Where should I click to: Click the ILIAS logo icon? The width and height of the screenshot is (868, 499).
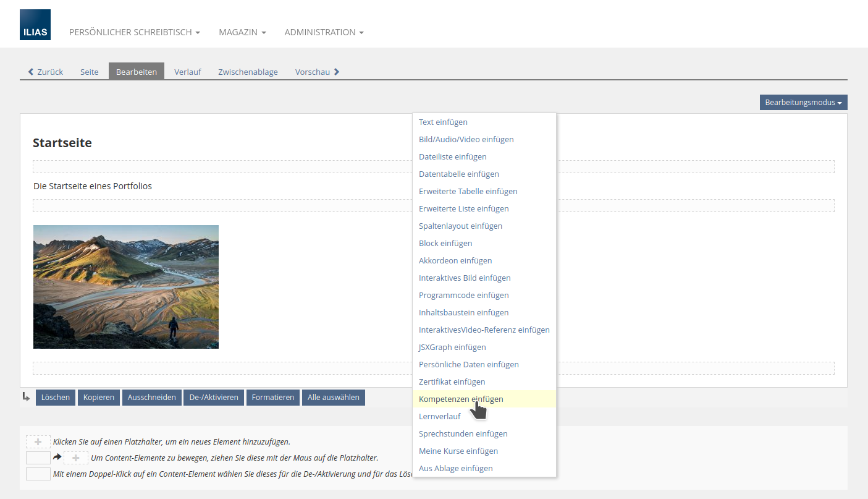[x=35, y=25]
